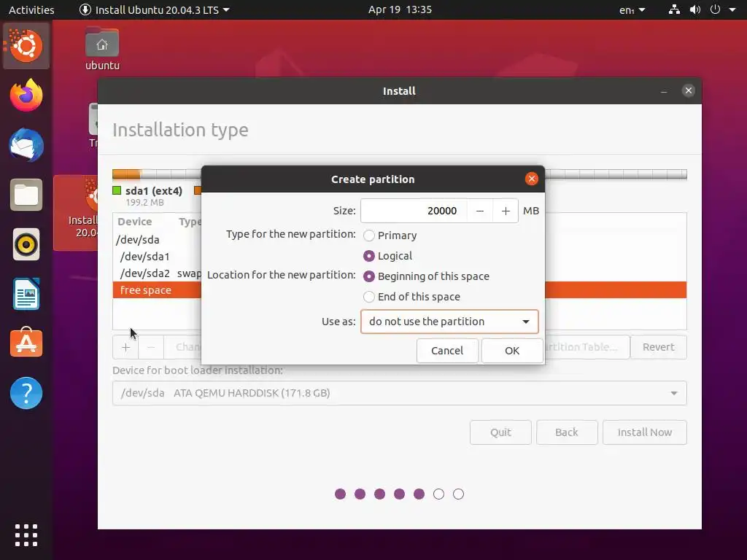This screenshot has height=560, width=747.
Task: Click Cancel in Create partition dialog
Action: [x=447, y=351]
